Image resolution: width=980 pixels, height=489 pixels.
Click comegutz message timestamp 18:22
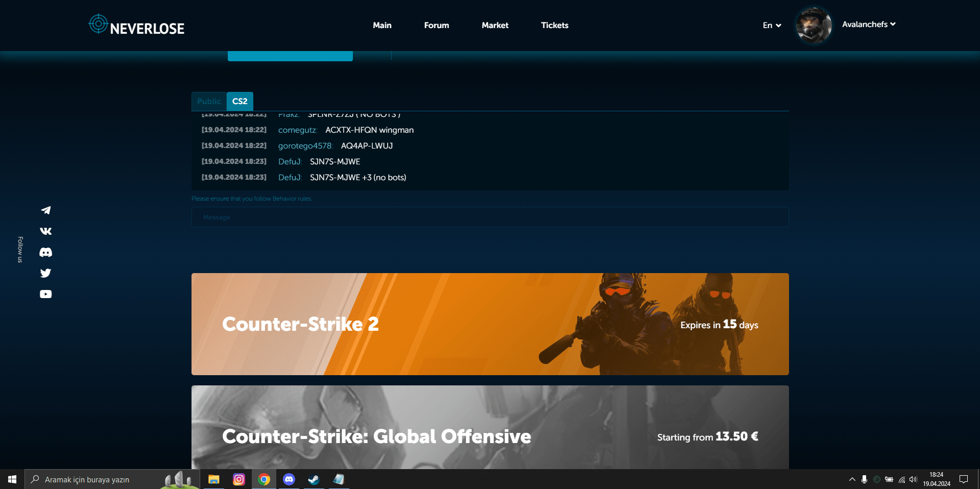tap(234, 130)
